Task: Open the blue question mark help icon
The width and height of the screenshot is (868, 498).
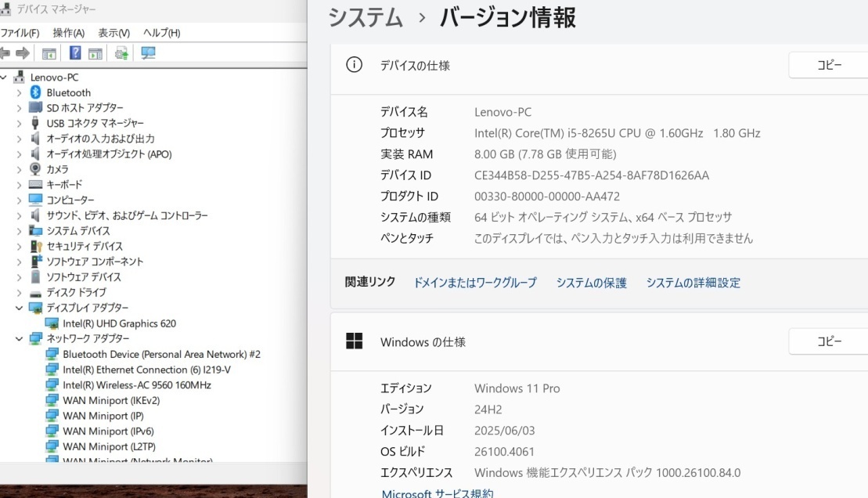Action: click(75, 53)
